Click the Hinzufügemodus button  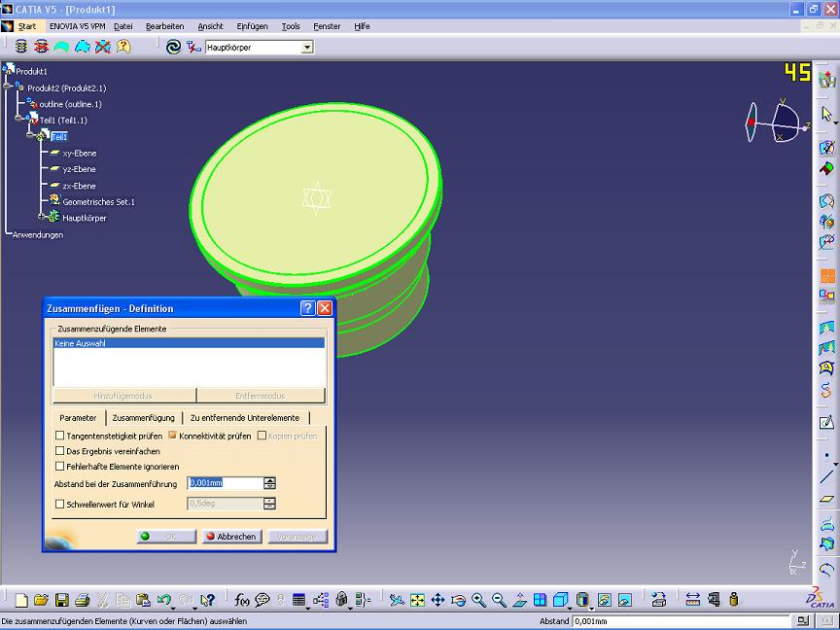point(123,396)
